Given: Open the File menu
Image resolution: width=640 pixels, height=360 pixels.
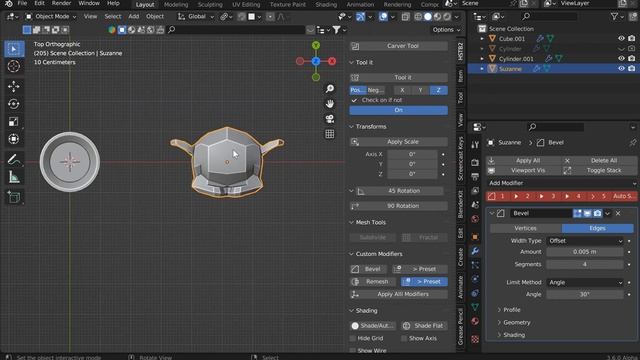Looking at the screenshot, I should pos(22,4).
